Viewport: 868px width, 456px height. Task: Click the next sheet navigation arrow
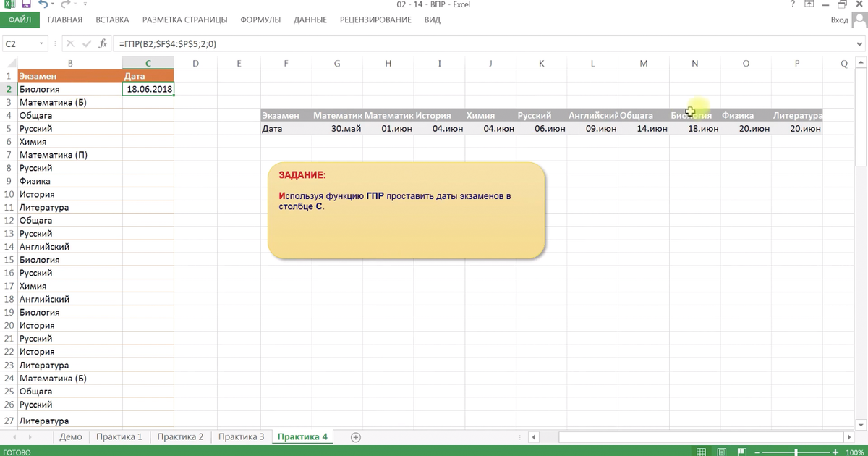pos(30,437)
